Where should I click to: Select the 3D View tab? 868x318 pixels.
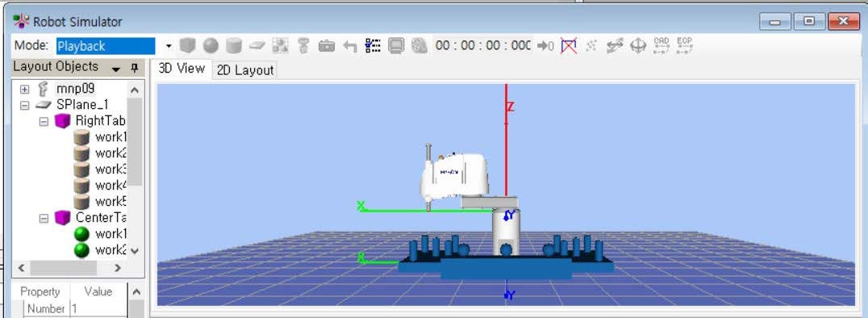[182, 69]
